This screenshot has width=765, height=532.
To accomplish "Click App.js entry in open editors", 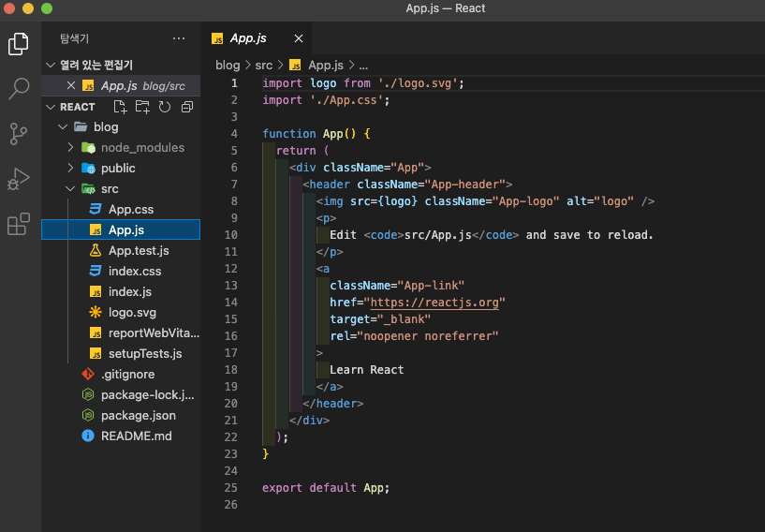I will tap(121, 86).
